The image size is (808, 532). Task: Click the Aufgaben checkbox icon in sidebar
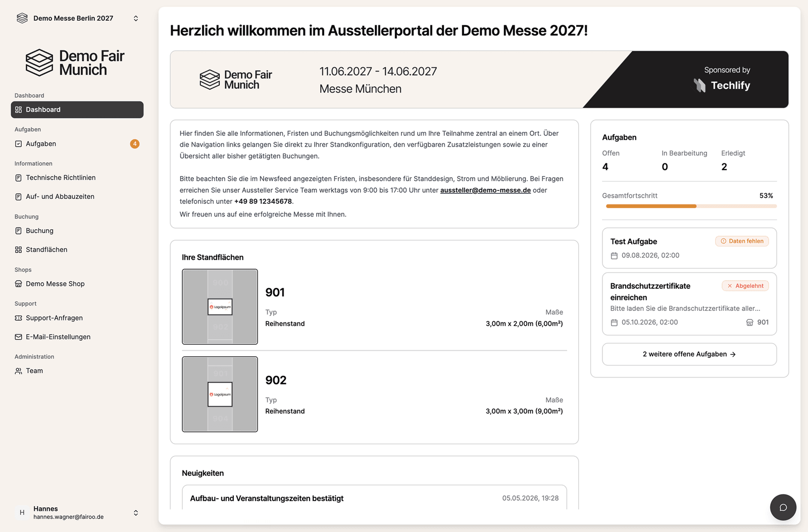18,144
